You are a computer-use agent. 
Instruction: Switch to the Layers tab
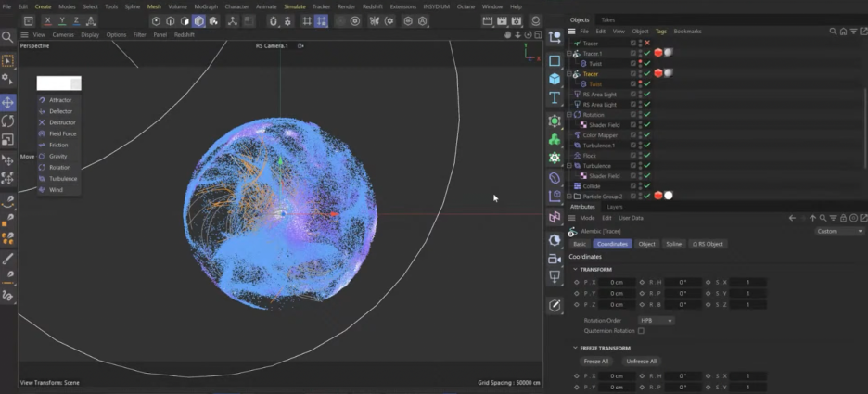click(615, 207)
